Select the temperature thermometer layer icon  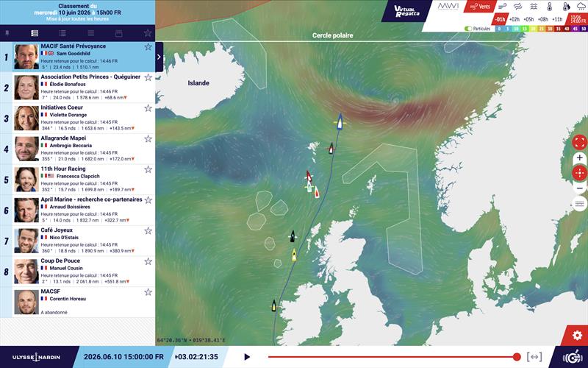(549, 7)
